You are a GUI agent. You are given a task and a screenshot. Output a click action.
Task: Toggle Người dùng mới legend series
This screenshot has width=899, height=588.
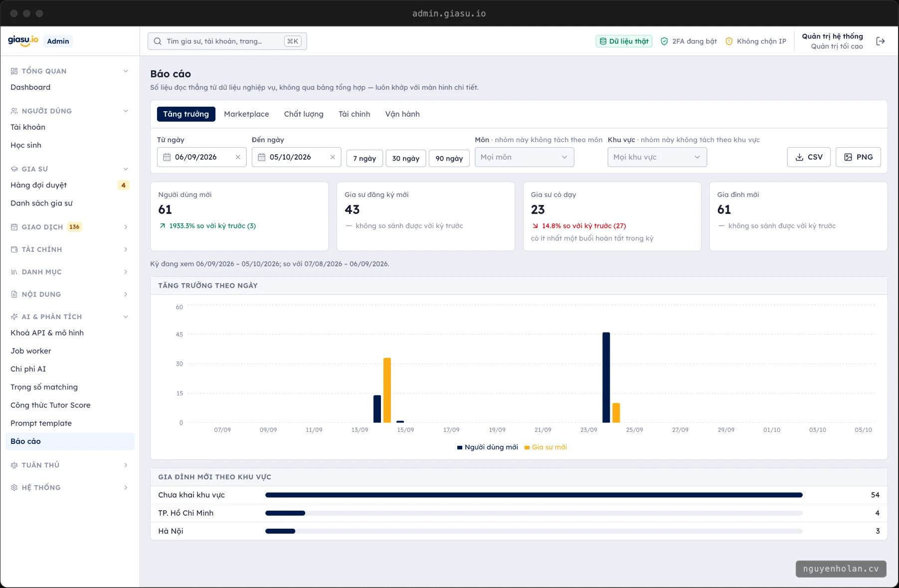pyautogui.click(x=487, y=447)
